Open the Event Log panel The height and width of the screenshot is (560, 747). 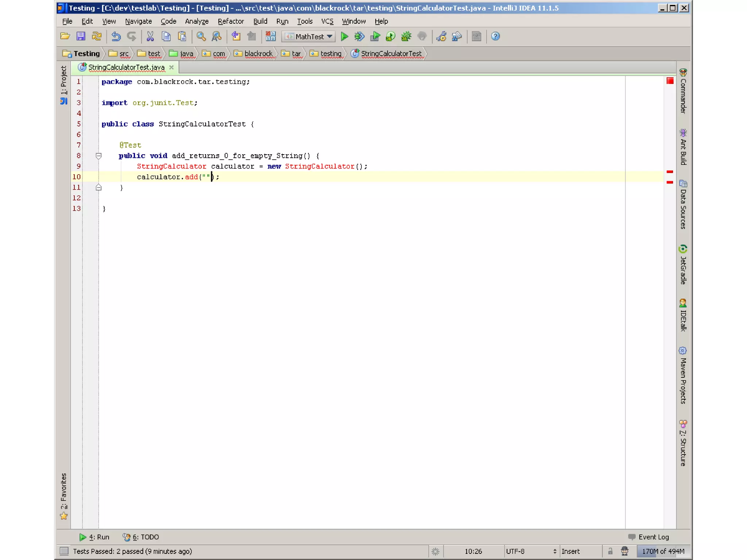pos(649,537)
